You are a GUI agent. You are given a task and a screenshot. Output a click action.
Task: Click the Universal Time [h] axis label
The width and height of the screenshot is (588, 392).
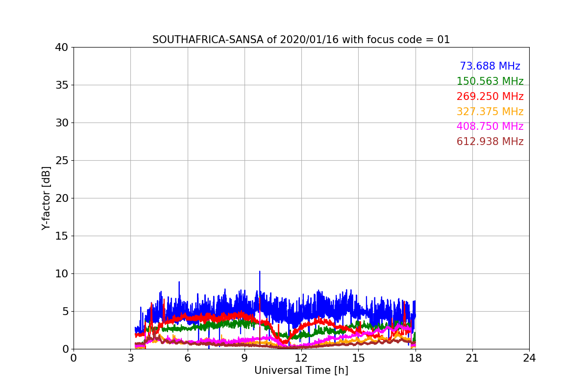[x=301, y=371]
